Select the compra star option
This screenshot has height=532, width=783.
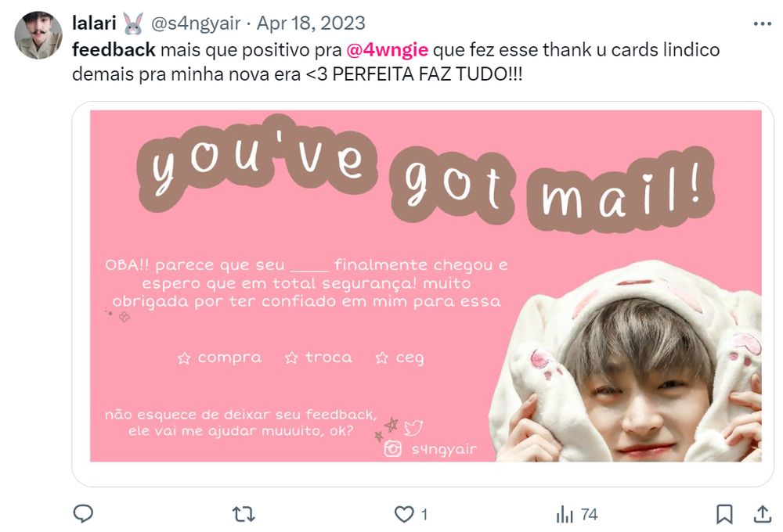click(220, 358)
